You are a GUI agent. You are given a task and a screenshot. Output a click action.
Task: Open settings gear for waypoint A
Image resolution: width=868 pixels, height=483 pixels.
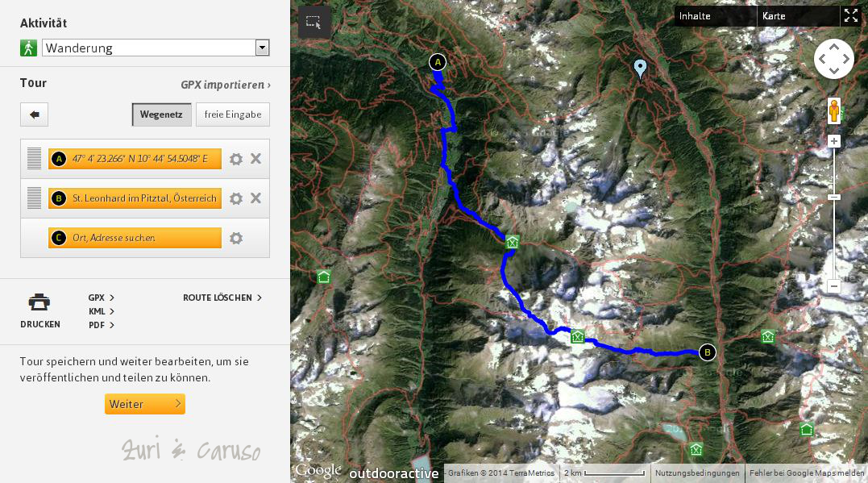236,159
